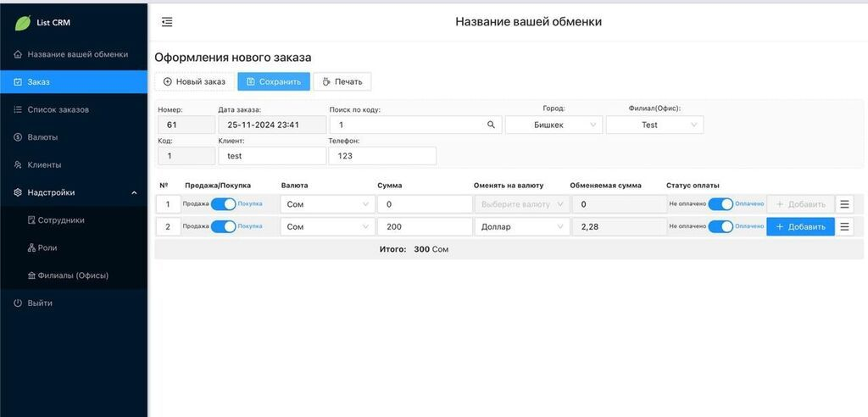868x417 pixels.
Task: Toggle Продажа/Покупка switch in row 1
Action: pyautogui.click(x=224, y=204)
